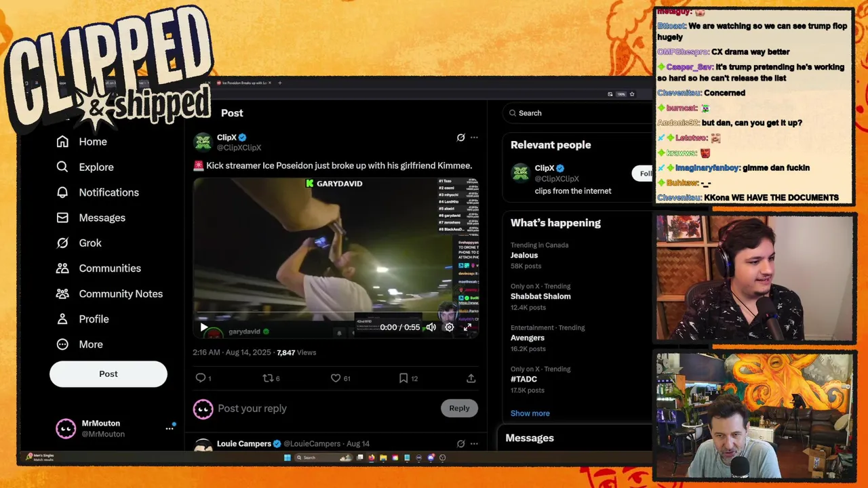The height and width of the screenshot is (488, 868).
Task: Open Firefox from the taskbar
Action: 372,457
